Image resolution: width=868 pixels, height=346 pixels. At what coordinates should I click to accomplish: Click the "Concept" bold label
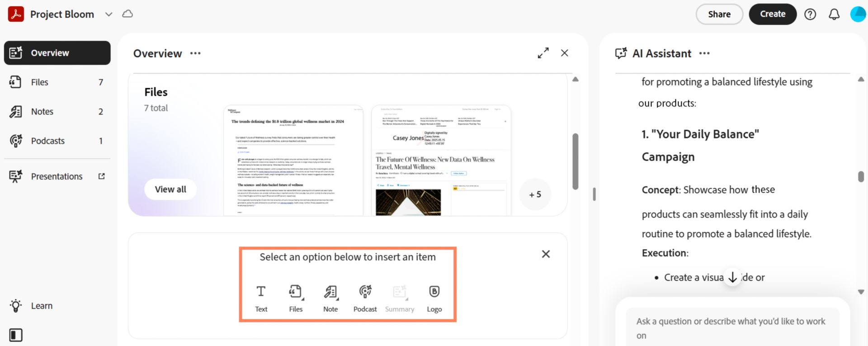pyautogui.click(x=660, y=190)
